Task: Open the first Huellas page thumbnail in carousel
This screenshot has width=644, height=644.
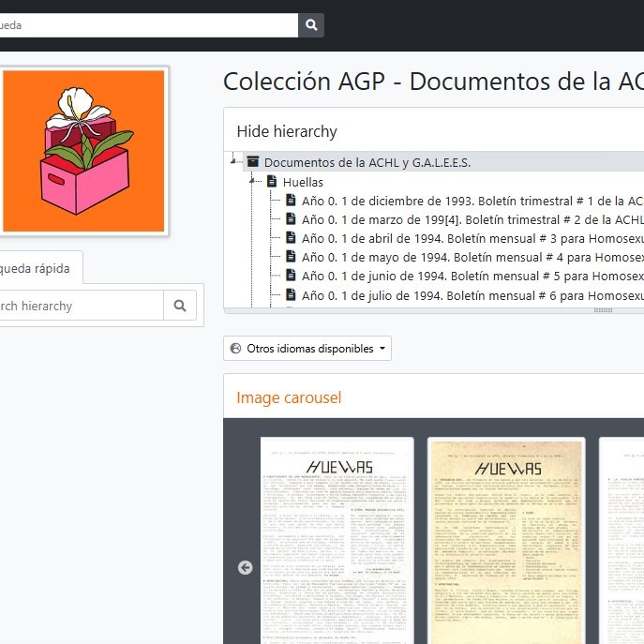Action: pos(337,541)
